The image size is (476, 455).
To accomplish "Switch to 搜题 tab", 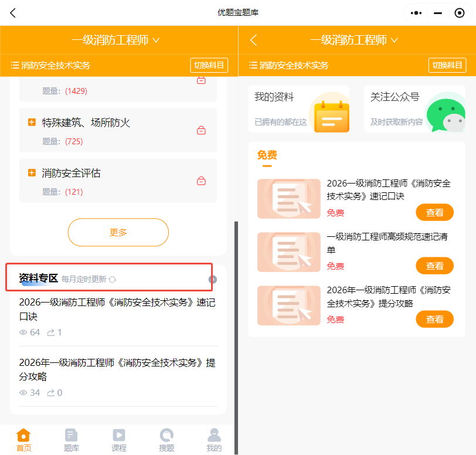I will click(166, 440).
